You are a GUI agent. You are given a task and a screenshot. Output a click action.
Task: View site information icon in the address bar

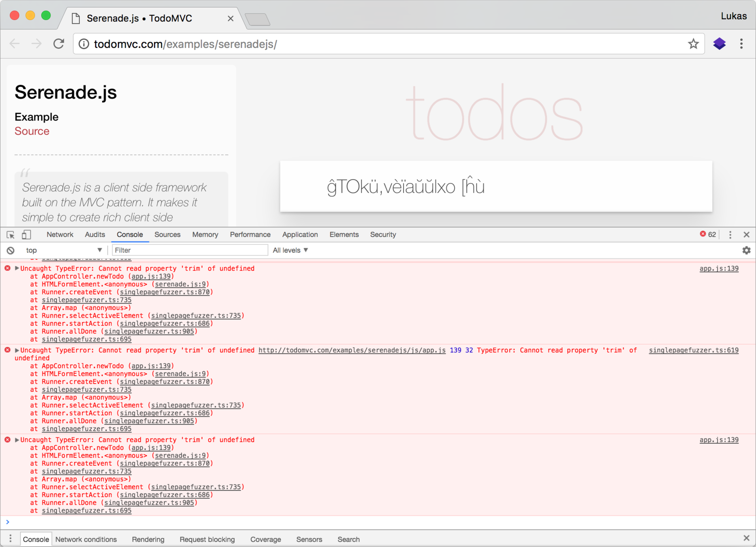coord(84,44)
